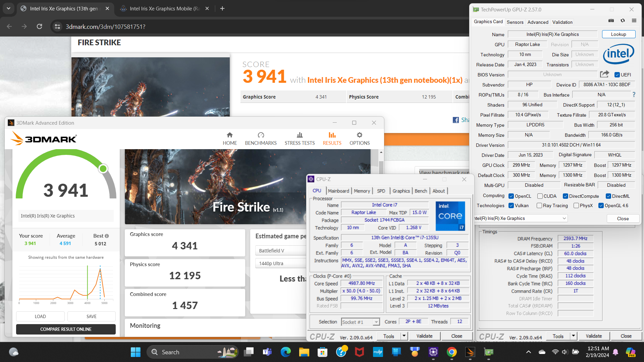Open McAfee from taskbar
Image resolution: width=644 pixels, height=362 pixels.
[x=359, y=352]
